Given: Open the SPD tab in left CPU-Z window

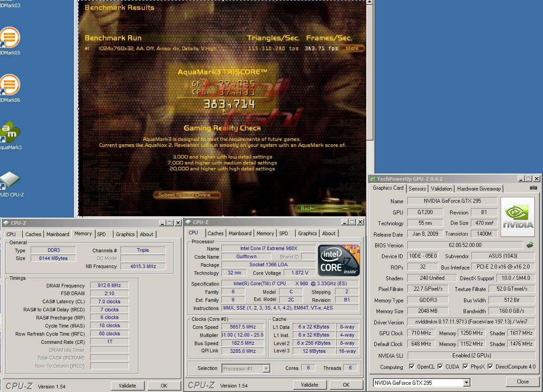Looking at the screenshot, I should click(102, 234).
